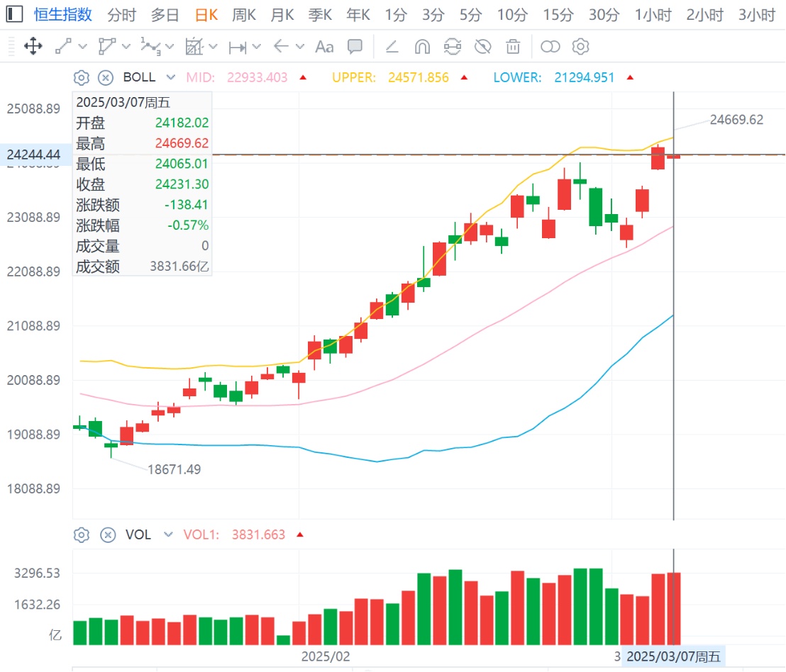Click the high price label 24669.62
Image resolution: width=786 pixels, height=672 pixels.
(736, 120)
